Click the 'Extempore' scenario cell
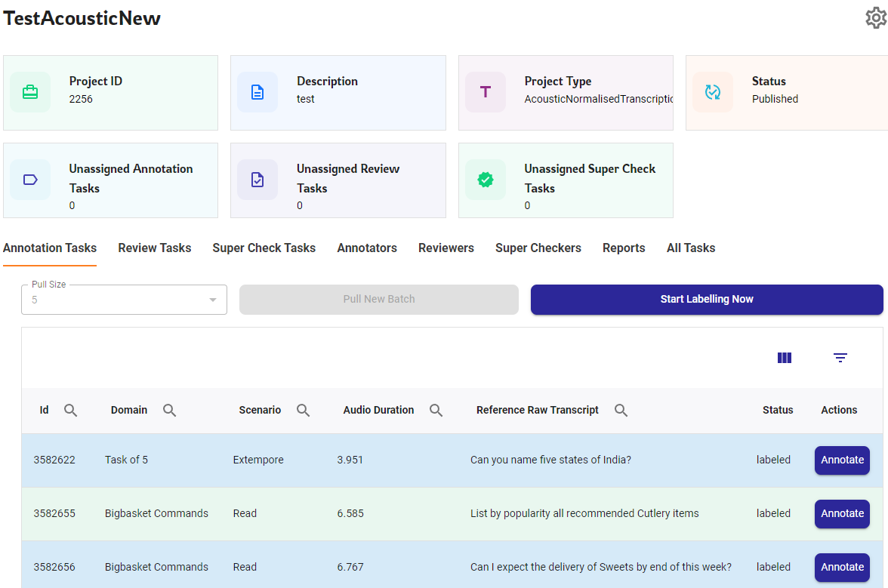 258,460
